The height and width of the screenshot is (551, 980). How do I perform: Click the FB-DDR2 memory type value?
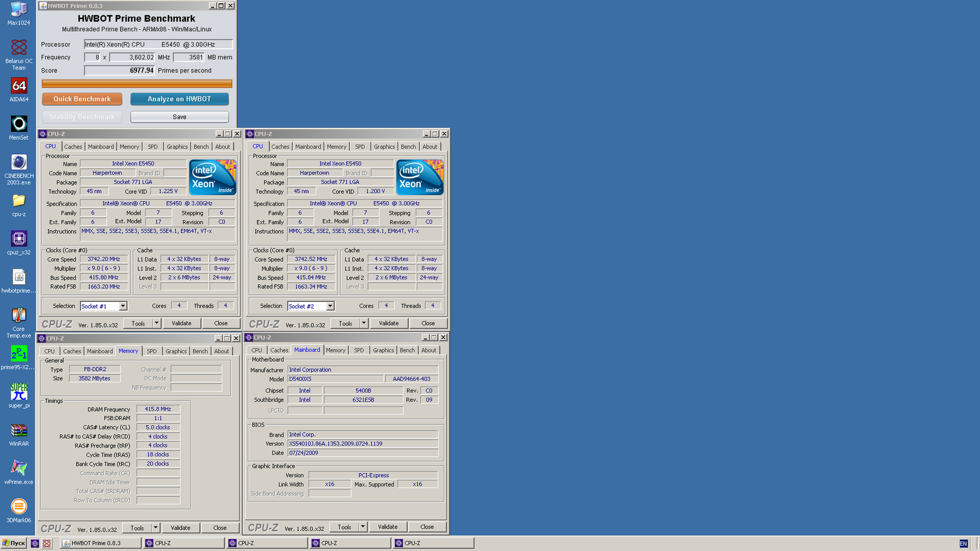[x=95, y=369]
